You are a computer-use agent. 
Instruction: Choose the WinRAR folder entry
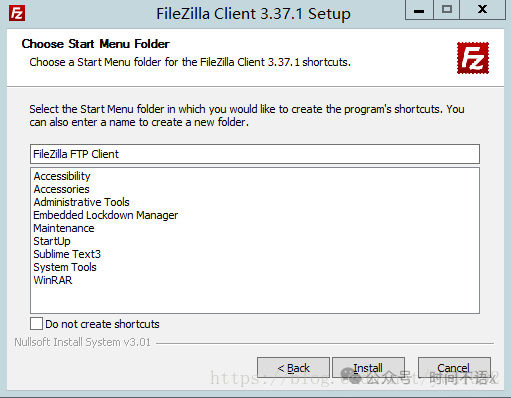[53, 280]
